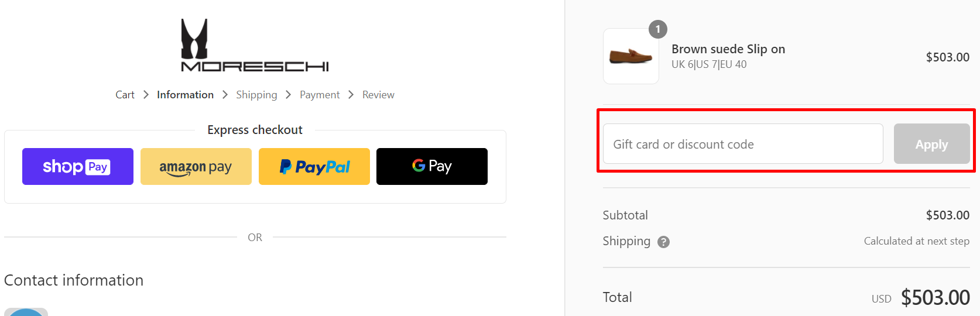This screenshot has height=316, width=980.
Task: Check out using PayPal
Action: click(314, 167)
